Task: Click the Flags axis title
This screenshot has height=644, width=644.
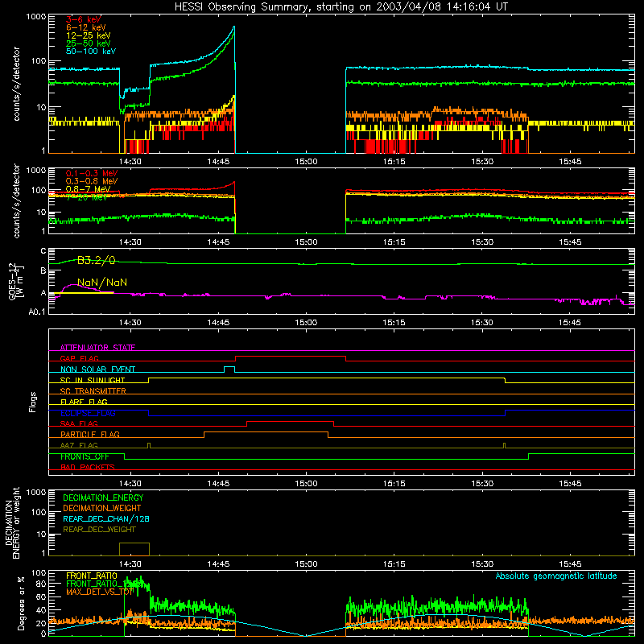Action: (33, 402)
